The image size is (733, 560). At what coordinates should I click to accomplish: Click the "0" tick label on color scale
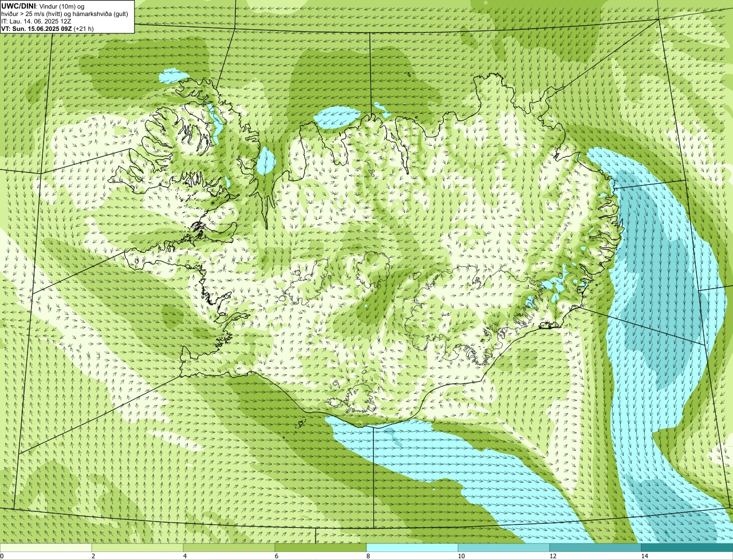pos(2,556)
